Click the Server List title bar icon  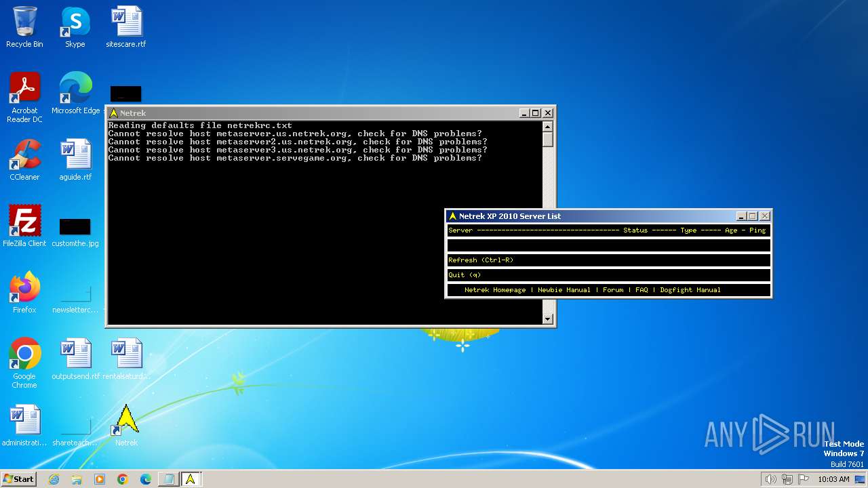click(x=452, y=216)
